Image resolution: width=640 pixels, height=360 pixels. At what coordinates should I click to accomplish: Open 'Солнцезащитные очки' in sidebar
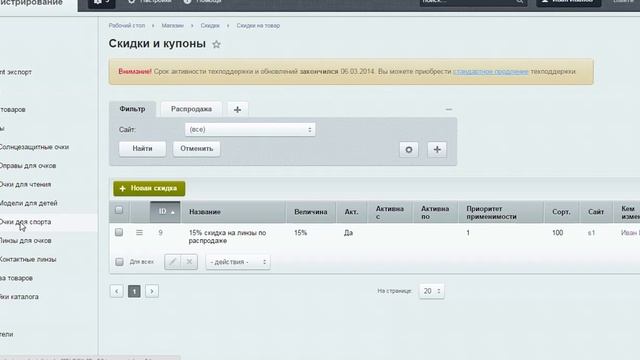point(34,147)
